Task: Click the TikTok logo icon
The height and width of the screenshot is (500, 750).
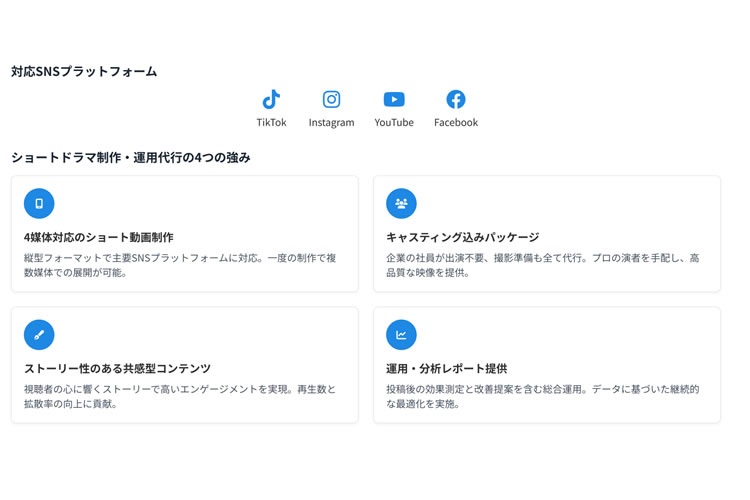Action: pyautogui.click(x=271, y=99)
